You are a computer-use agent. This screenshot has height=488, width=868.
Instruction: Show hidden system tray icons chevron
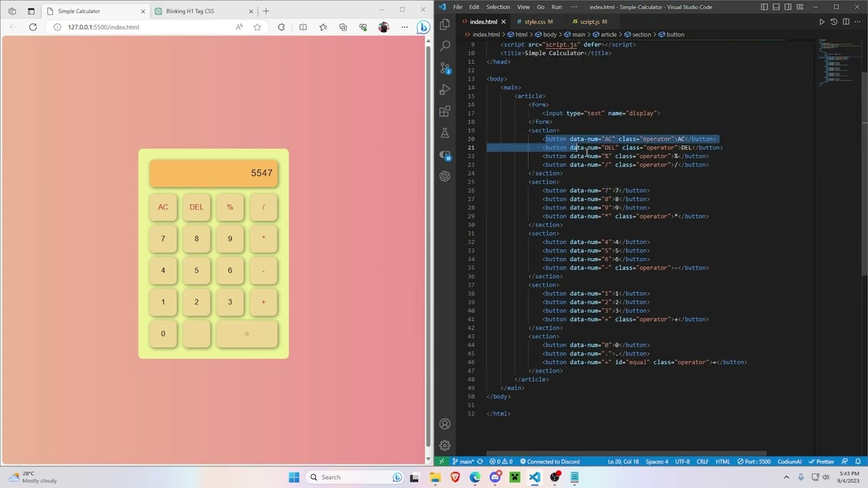click(787, 477)
